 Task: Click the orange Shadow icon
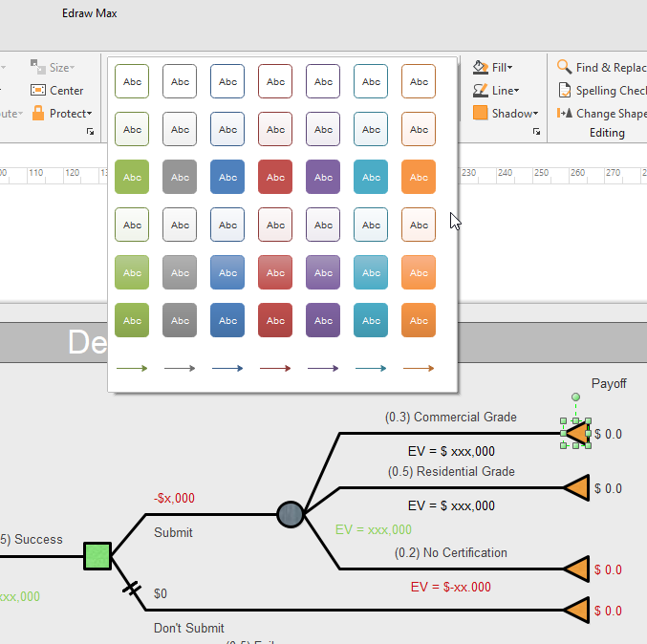tap(481, 113)
